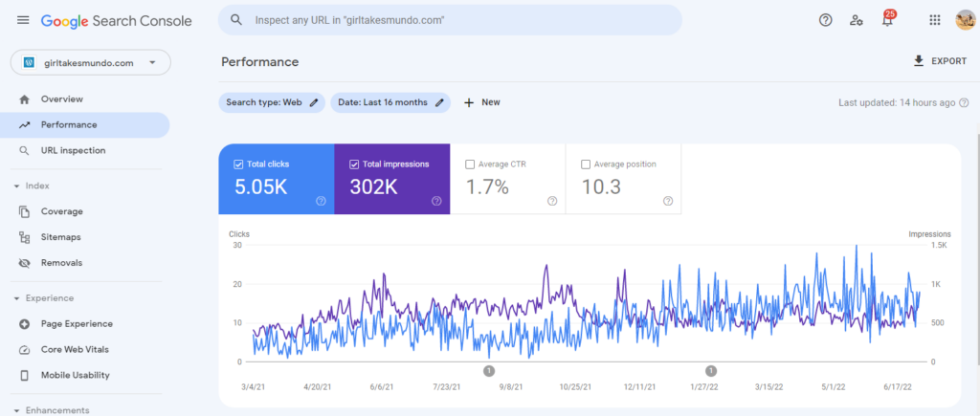Screen dimensions: 980x416
Task: Edit the Search type: Web filter
Action: 272,102
